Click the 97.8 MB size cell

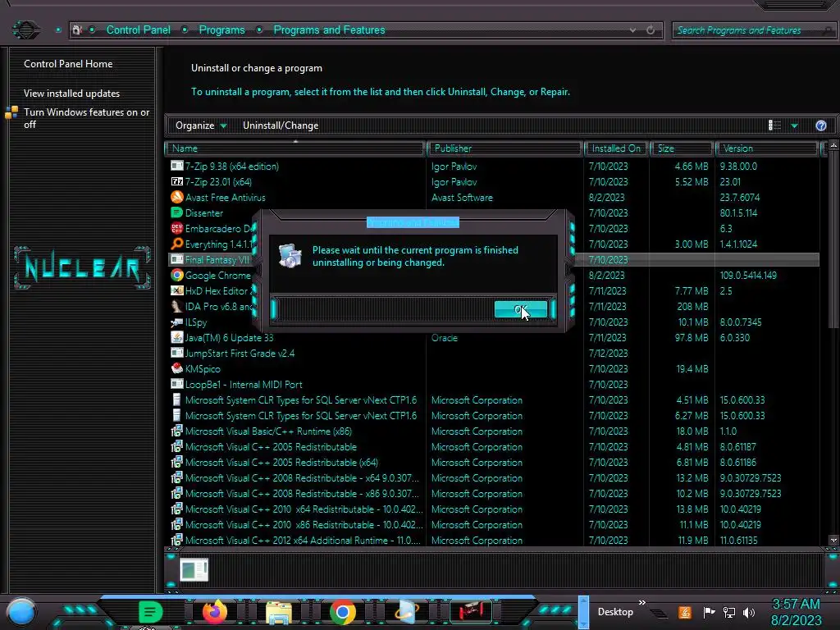coord(692,337)
